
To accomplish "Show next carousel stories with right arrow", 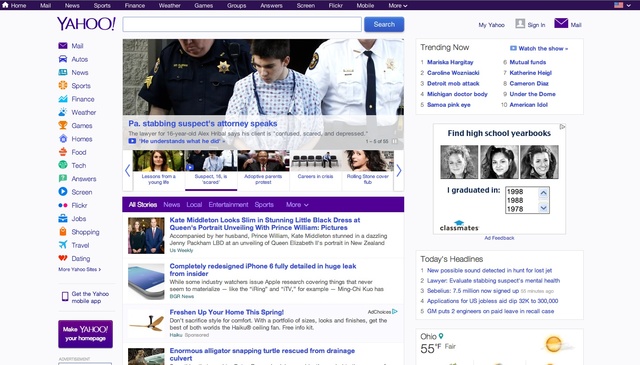I will click(x=399, y=171).
